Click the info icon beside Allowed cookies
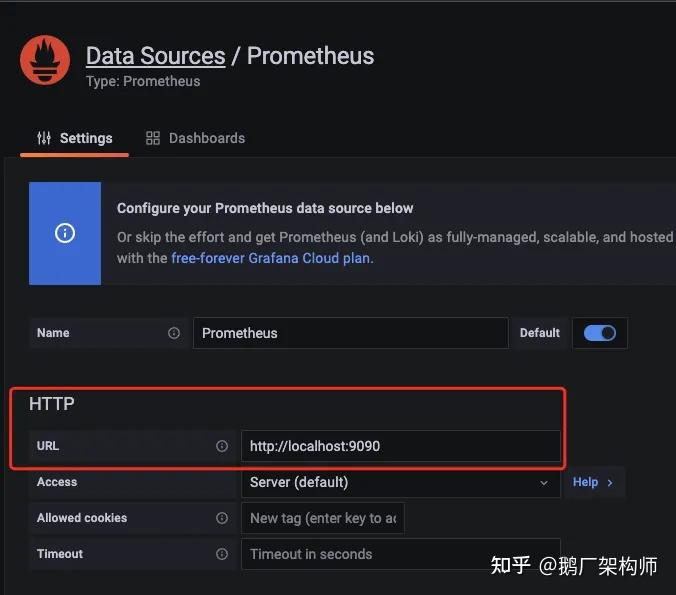This screenshot has height=595, width=676. [222, 518]
